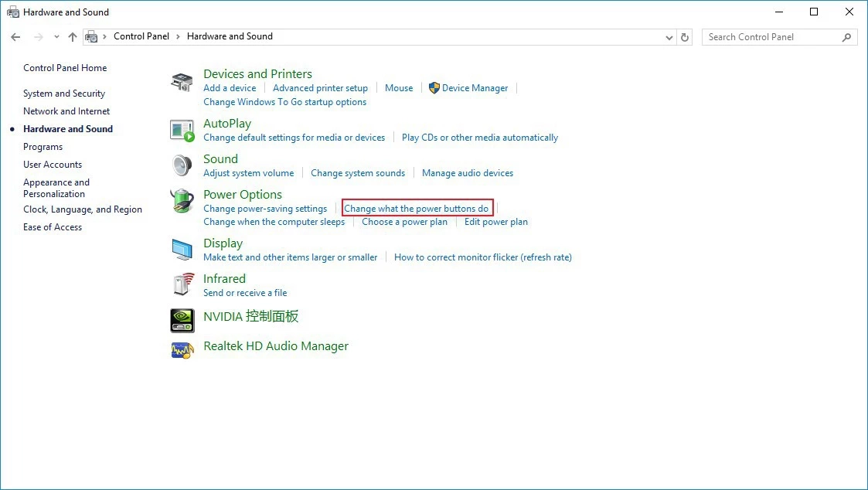
Task: Open the Infrared icon
Action: click(182, 285)
